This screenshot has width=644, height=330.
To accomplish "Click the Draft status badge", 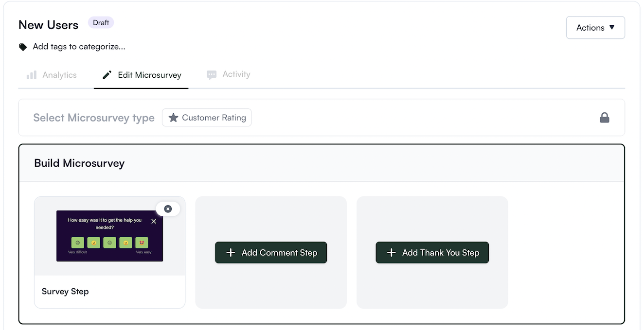I will coord(101,22).
